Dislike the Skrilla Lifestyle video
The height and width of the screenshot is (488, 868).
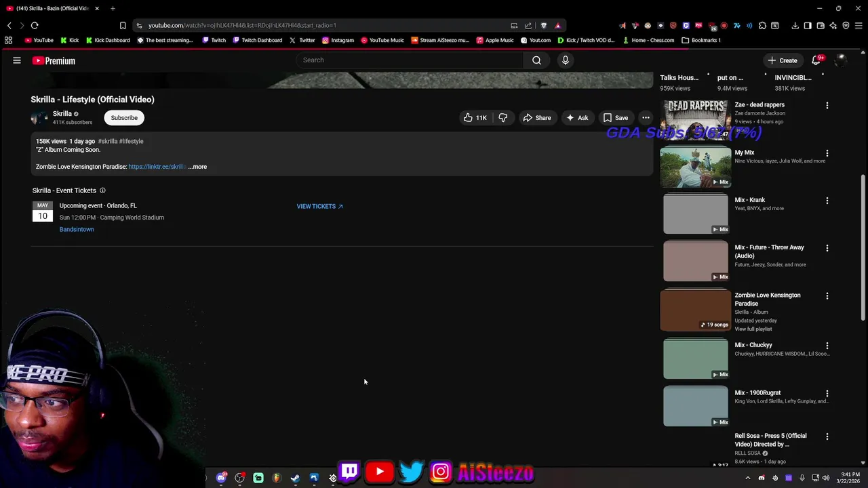[x=503, y=118]
